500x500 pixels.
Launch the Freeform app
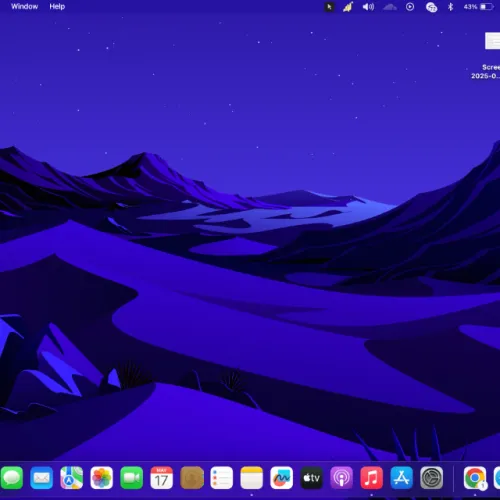pyautogui.click(x=281, y=478)
